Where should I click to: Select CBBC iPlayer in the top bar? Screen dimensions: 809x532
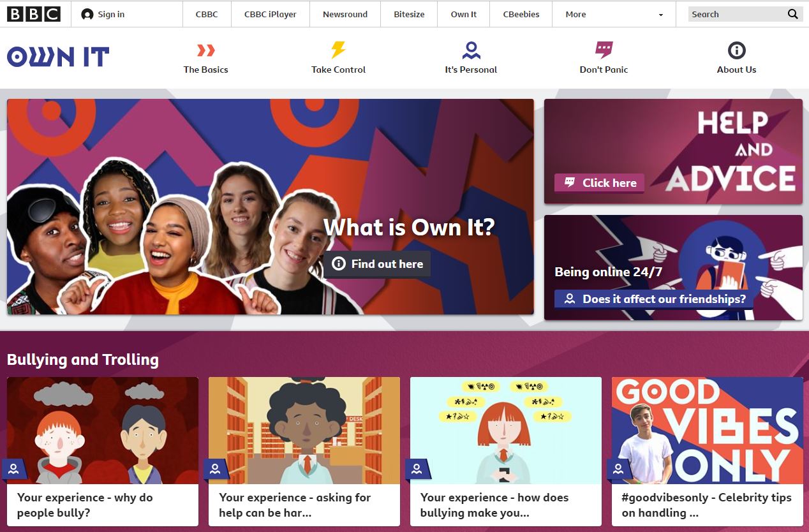pos(271,14)
